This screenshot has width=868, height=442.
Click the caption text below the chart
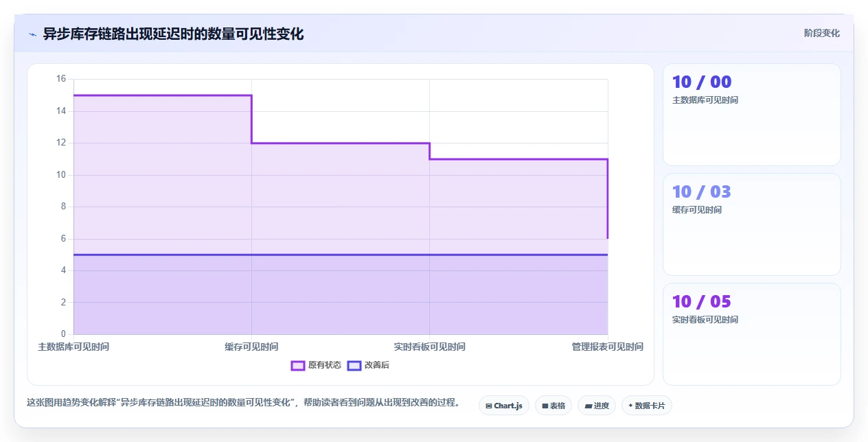tap(243, 402)
